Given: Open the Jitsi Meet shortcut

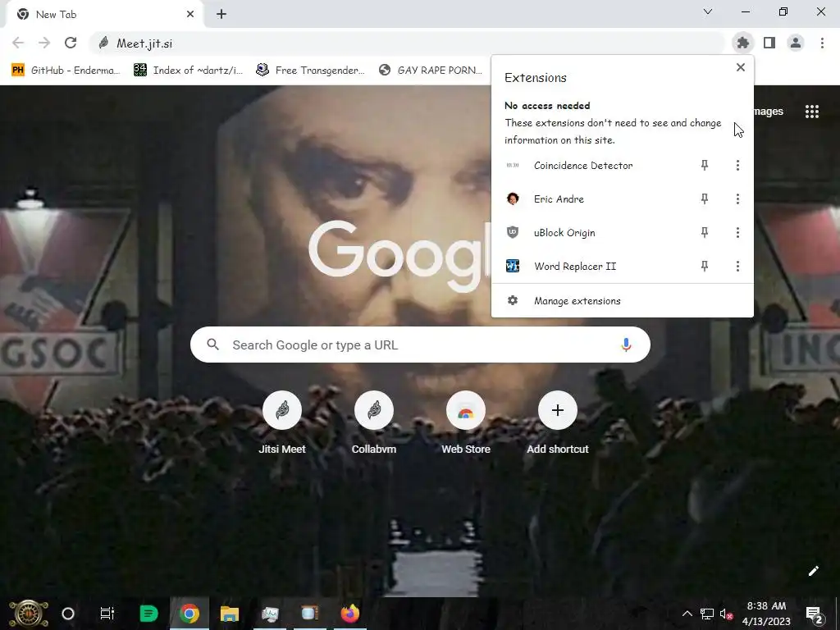Looking at the screenshot, I should pos(282,423).
